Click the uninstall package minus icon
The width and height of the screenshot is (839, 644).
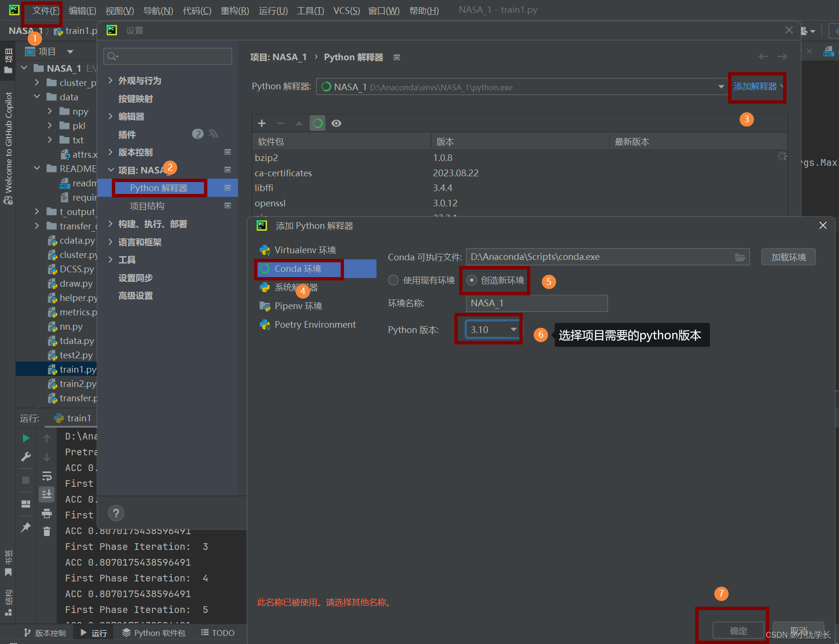pyautogui.click(x=280, y=123)
